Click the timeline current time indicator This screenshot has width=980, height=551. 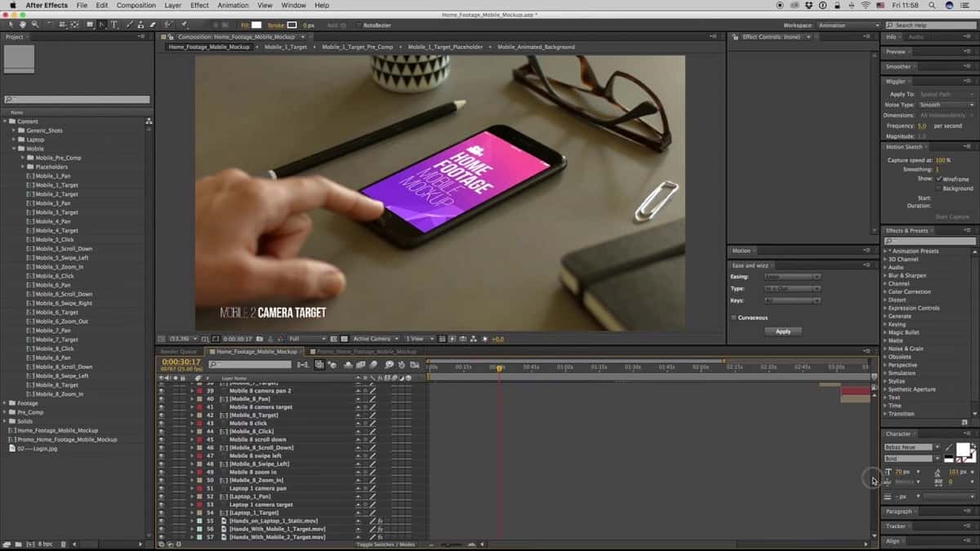click(x=499, y=368)
